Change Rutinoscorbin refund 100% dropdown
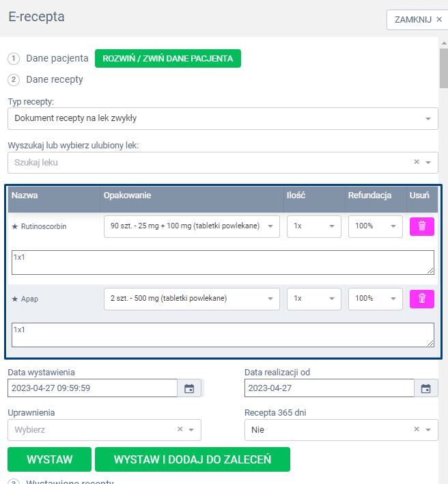 click(375, 226)
